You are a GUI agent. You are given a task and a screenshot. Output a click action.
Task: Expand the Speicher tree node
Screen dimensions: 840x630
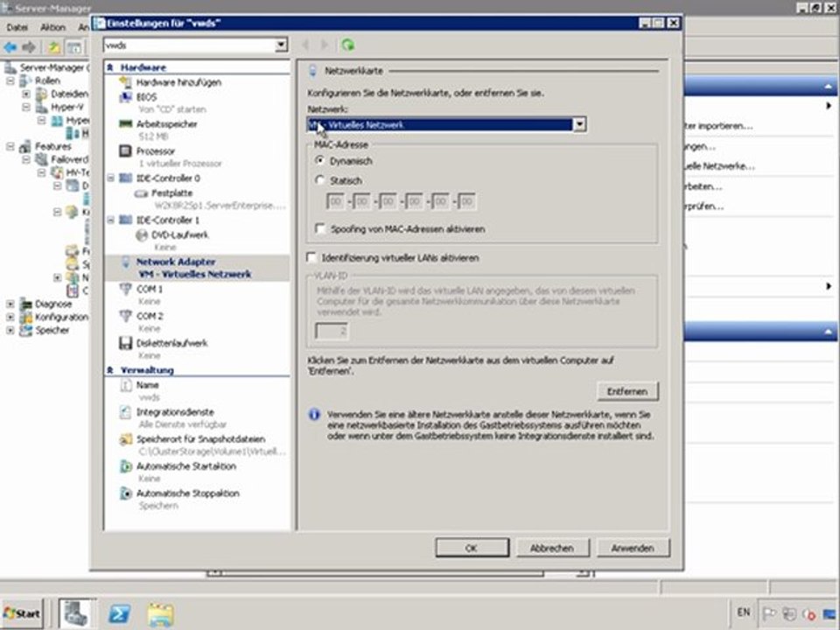[10, 330]
